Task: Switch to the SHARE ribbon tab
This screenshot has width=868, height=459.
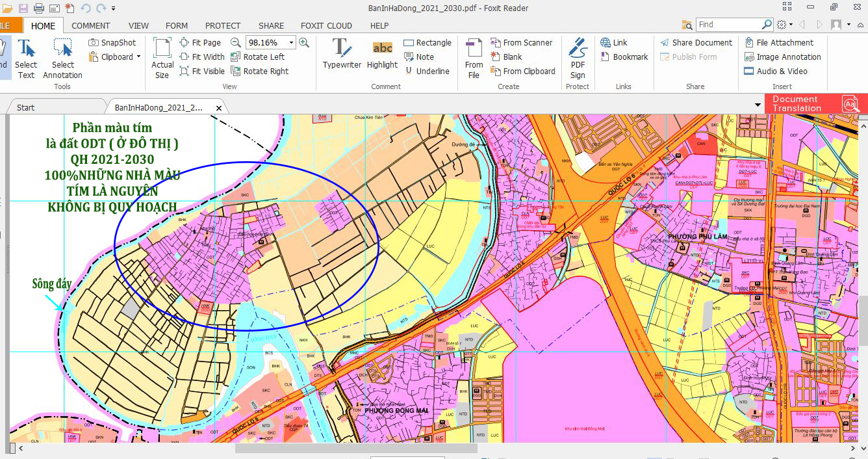Action: (271, 25)
